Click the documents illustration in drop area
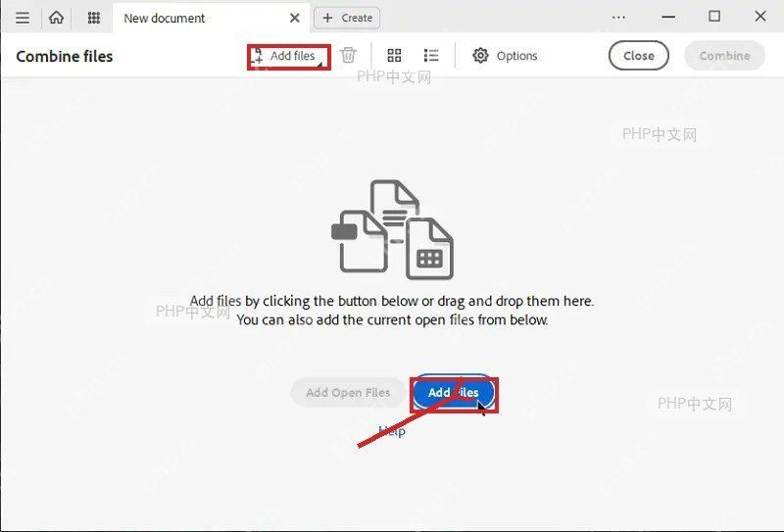 tap(393, 229)
